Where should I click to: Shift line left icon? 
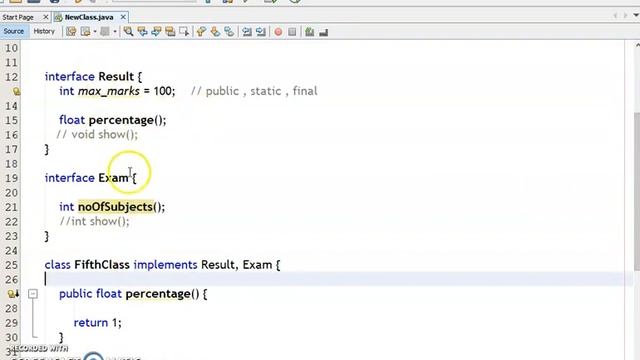point(247,32)
